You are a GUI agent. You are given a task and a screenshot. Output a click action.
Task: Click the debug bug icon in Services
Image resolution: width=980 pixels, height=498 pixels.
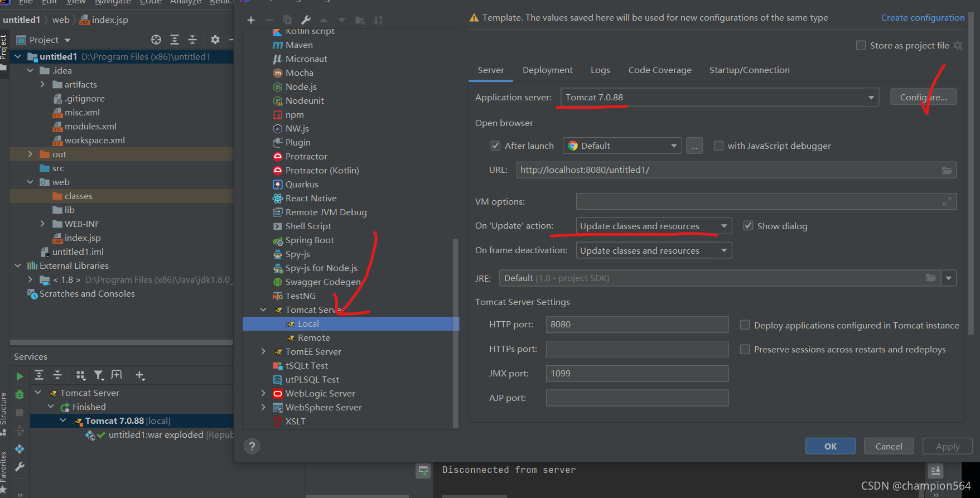point(20,394)
